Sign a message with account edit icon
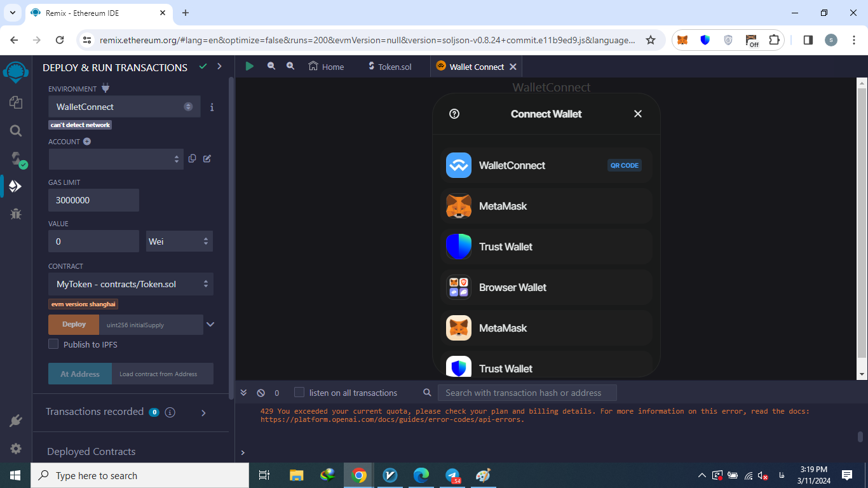This screenshot has width=868, height=488. (x=207, y=158)
